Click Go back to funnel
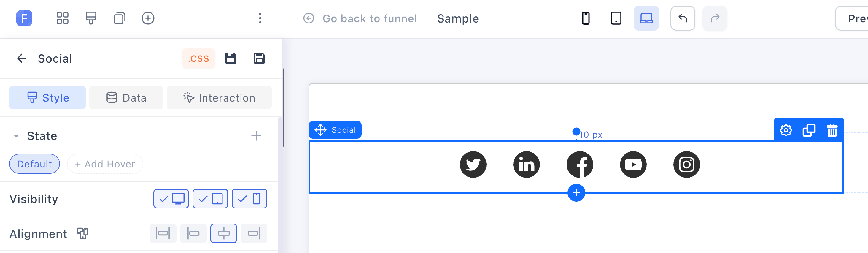Image resolution: width=868 pixels, height=253 pixels. [x=360, y=18]
